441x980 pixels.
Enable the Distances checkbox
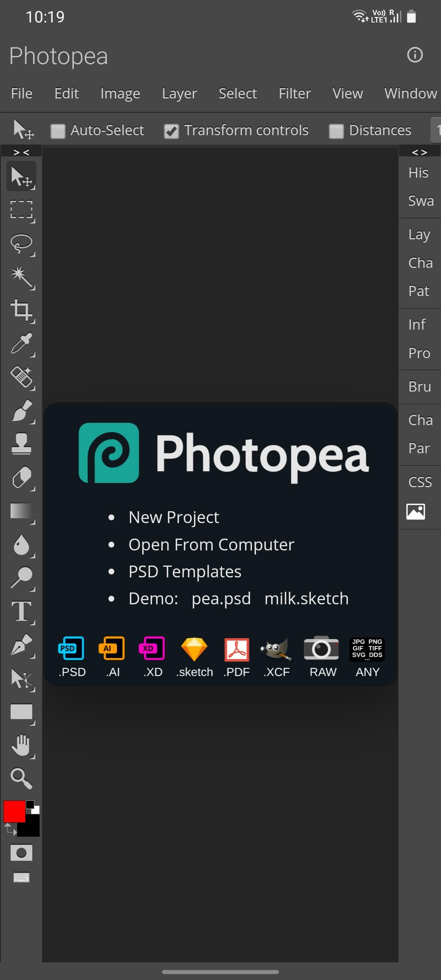coord(336,131)
